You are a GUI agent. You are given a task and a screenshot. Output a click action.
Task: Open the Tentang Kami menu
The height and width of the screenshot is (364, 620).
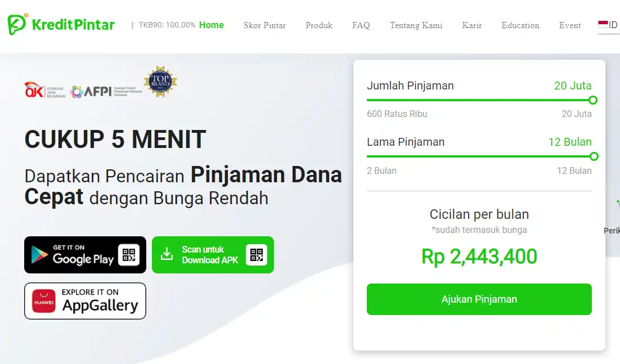[416, 25]
